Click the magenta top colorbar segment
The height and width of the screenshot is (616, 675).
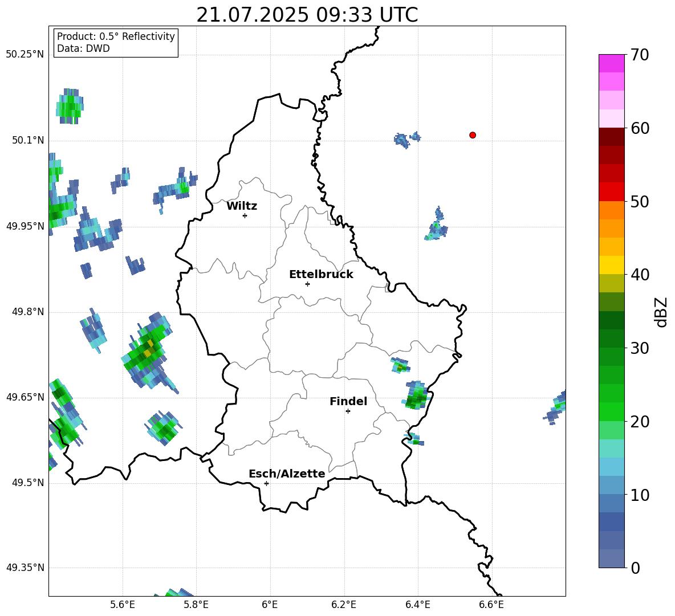(x=611, y=63)
